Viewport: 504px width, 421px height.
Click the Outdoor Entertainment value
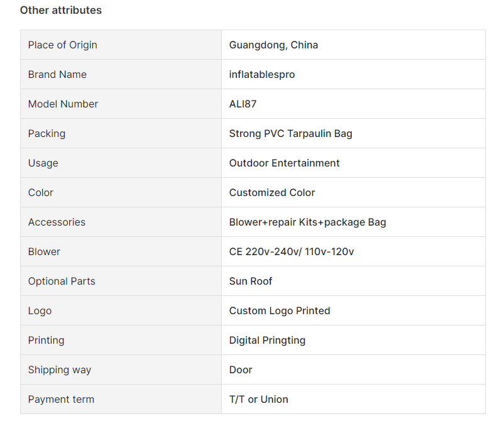click(x=284, y=163)
